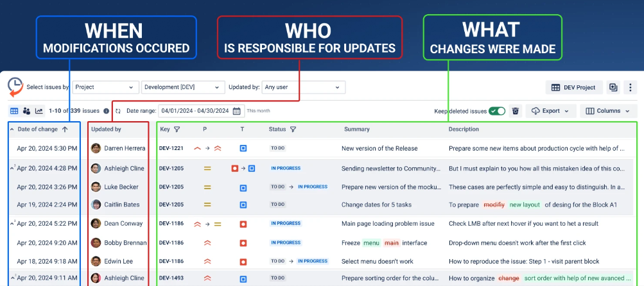Click the info icon beside issues count
The height and width of the screenshot is (286, 644).
pos(107,111)
